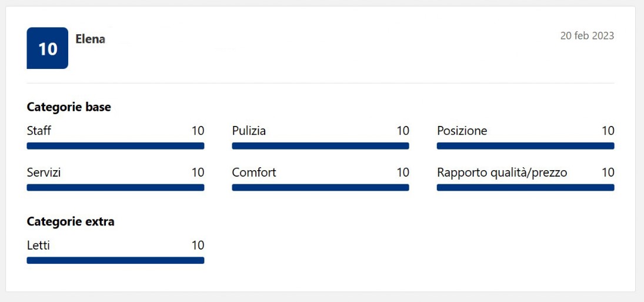Click the Rapporto qualità/prezzo label
Screen dimensions: 644x302
(x=502, y=172)
